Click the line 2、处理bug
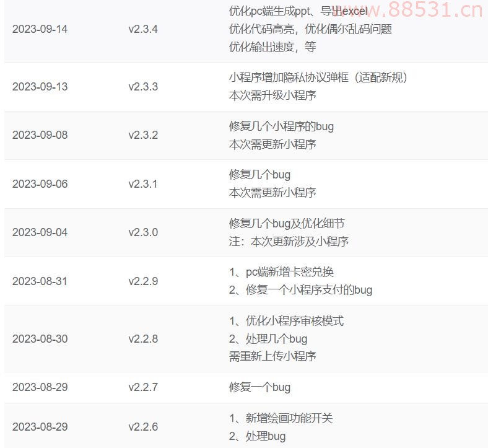 click(x=257, y=436)
